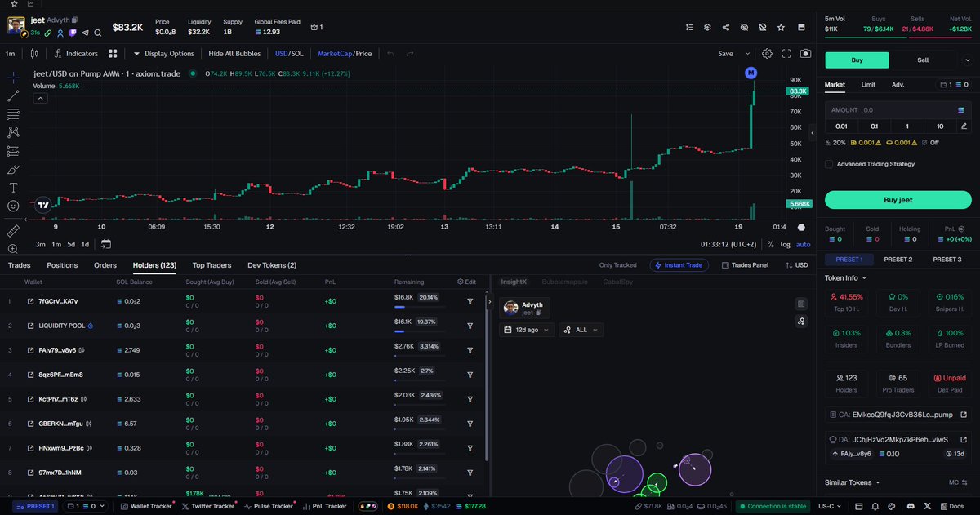Open Dev Tokens (2) tab
980x515 pixels.
272,265
